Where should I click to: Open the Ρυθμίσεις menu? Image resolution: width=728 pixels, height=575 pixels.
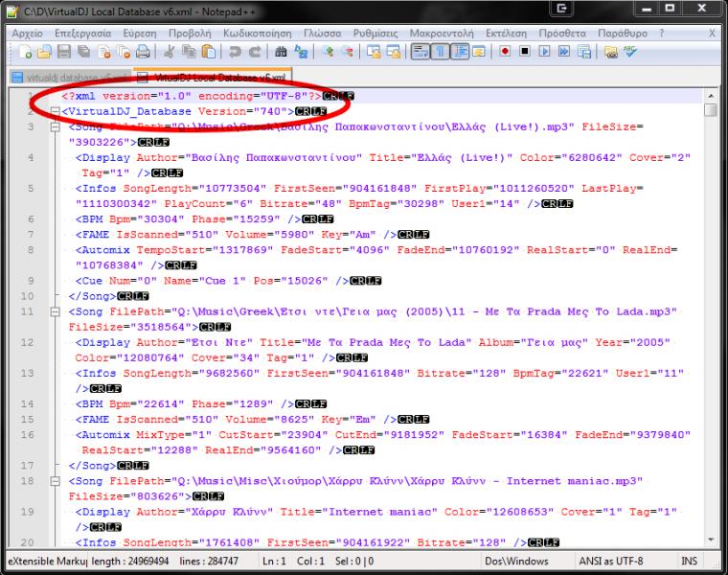pos(375,34)
